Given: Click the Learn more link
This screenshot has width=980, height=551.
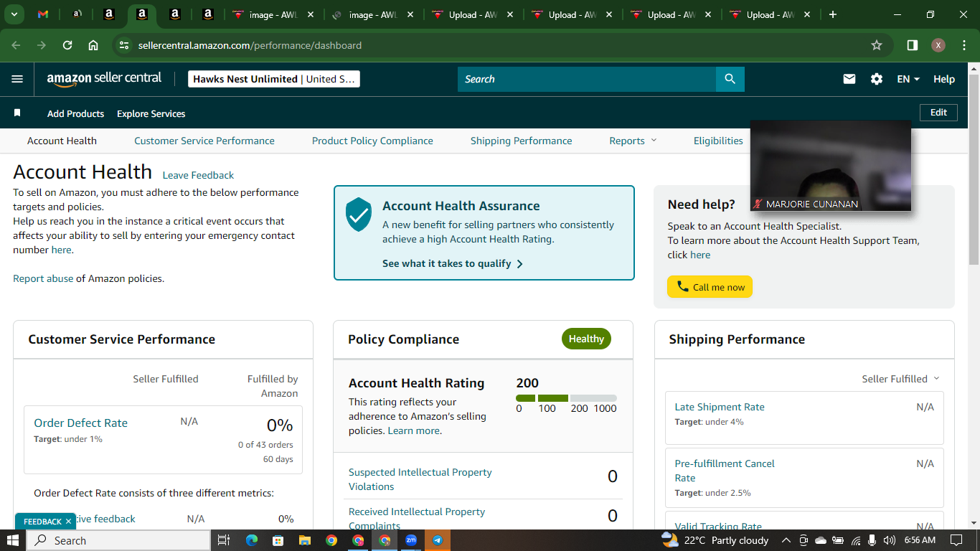Looking at the screenshot, I should [414, 430].
